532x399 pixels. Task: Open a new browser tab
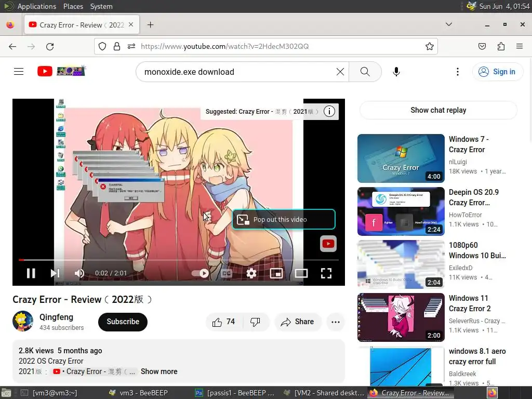tap(150, 25)
